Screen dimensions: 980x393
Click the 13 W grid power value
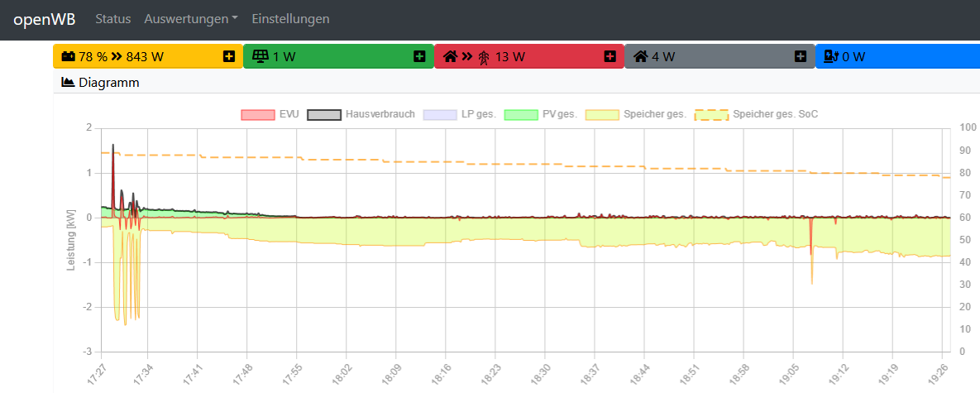point(510,57)
